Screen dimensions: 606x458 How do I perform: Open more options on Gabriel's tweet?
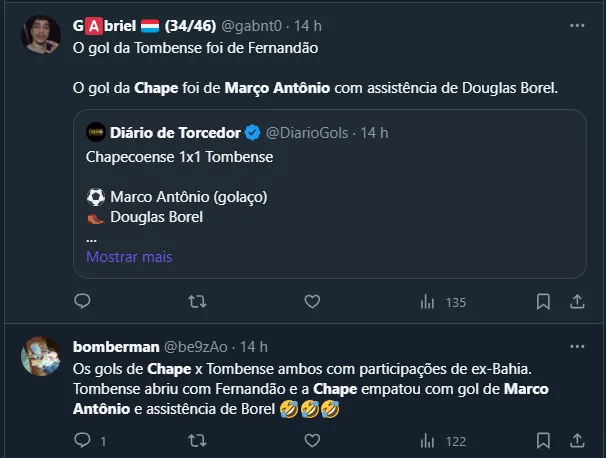pyautogui.click(x=577, y=23)
